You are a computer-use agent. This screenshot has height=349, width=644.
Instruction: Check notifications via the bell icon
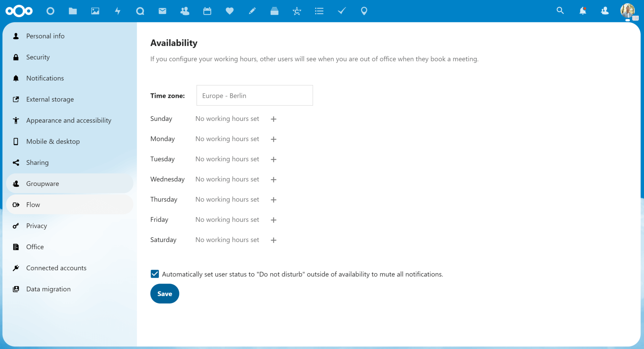coord(582,11)
